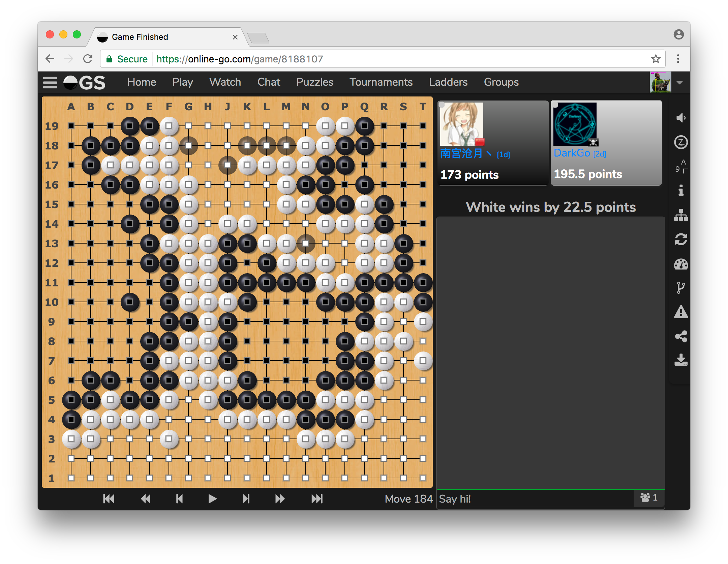Open DarkGo player profile link
728x564 pixels.
[x=572, y=153]
